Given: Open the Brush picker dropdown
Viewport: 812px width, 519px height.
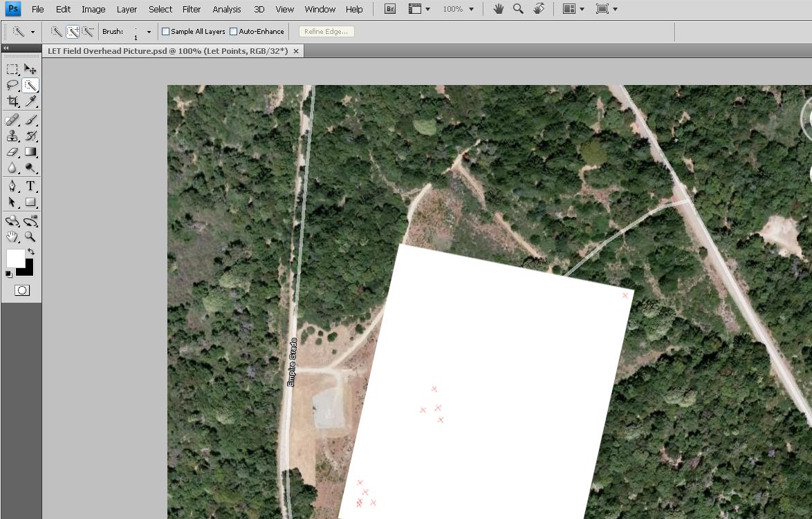Looking at the screenshot, I should click(149, 32).
